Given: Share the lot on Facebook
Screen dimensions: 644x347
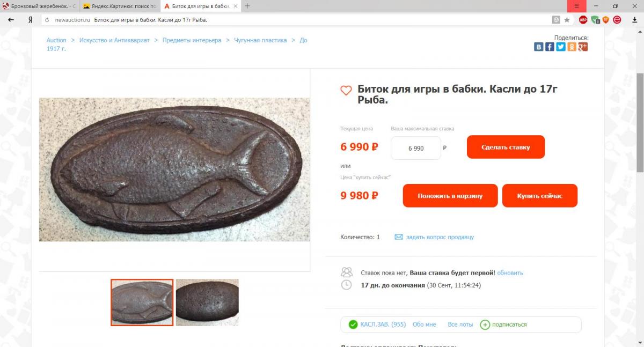Looking at the screenshot, I should click(550, 47).
